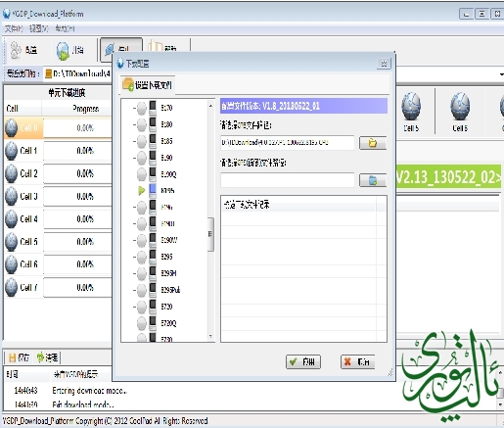Image resolution: width=504 pixels, height=428 pixels.
Task: Expand the 8170 tree node
Action: (134, 108)
